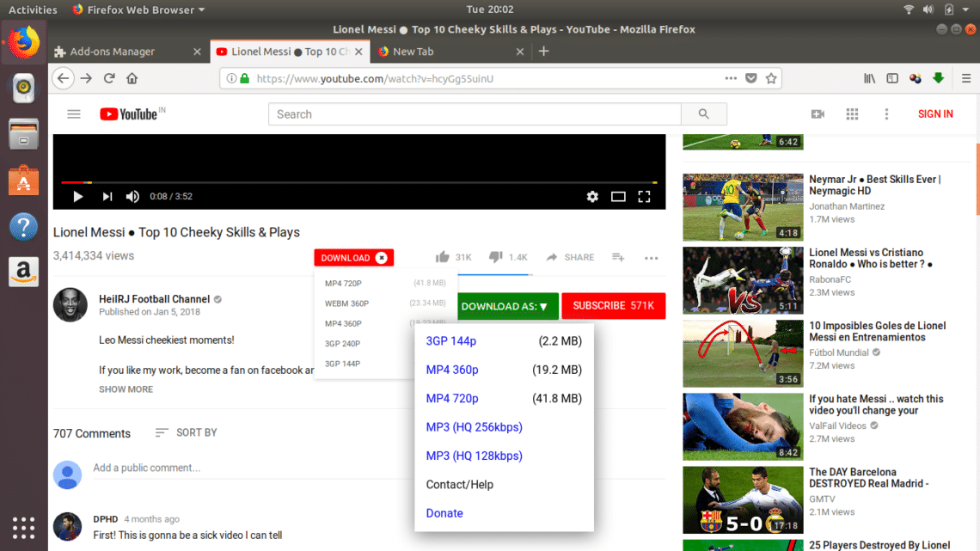Choose MP4 360p (19.2 MB) link
Image resolution: width=980 pixels, height=551 pixels.
[x=452, y=370]
